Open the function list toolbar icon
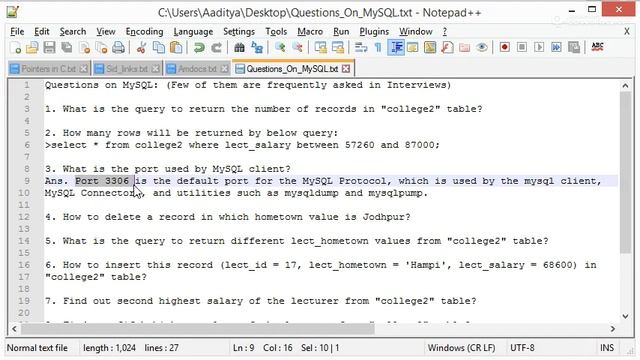Image resolution: width=640 pixels, height=360 pixels. tap(447, 48)
